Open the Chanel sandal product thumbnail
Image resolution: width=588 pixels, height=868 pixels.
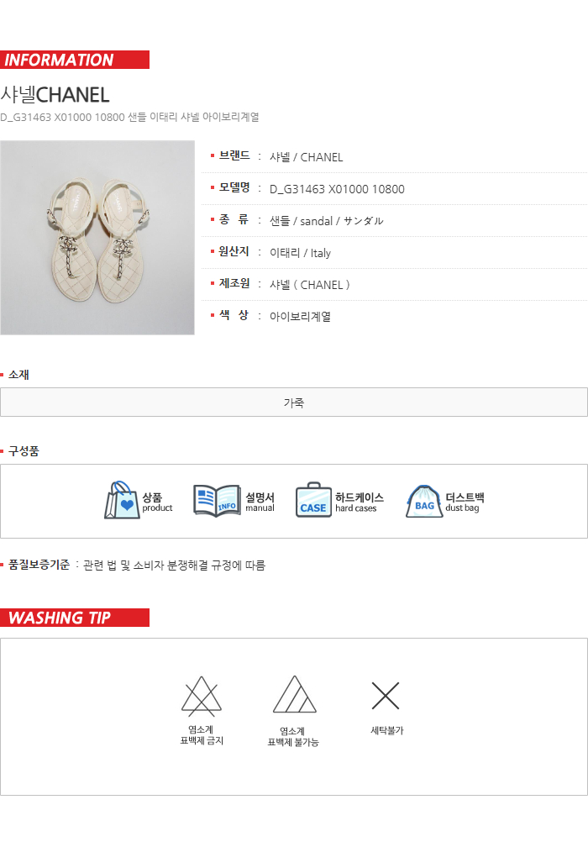pyautogui.click(x=97, y=238)
